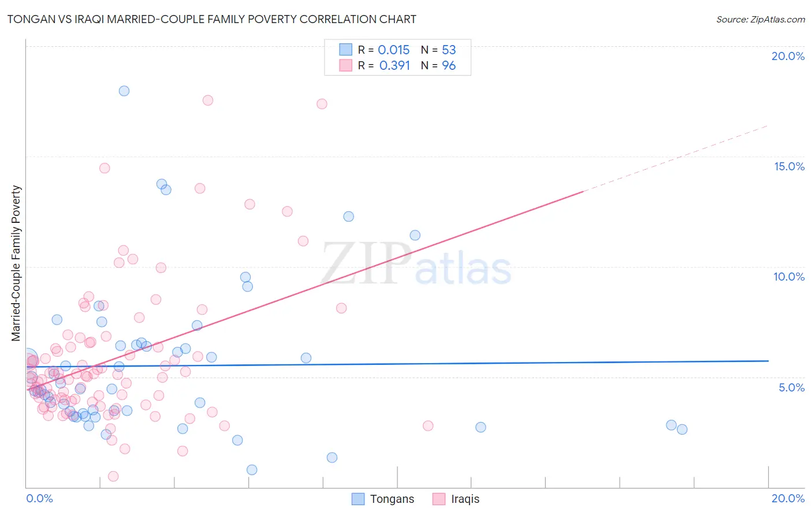This screenshot has height=515, width=812.
Task: Click the 0.0% x-axis tick label
Action: click(39, 498)
